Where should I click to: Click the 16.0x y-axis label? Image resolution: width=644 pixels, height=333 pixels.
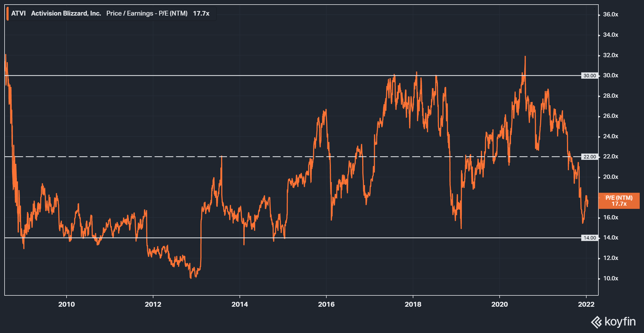click(610, 218)
